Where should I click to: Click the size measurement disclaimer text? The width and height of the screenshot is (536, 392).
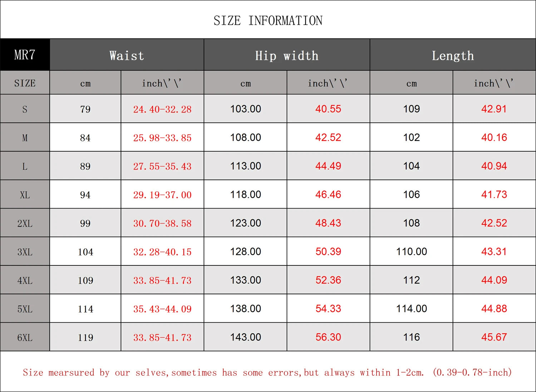click(267, 372)
